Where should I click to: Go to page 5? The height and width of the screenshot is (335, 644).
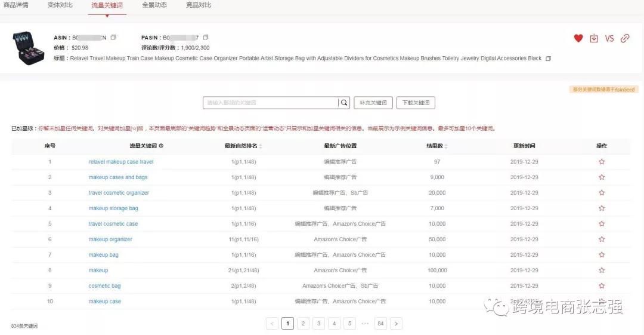349,324
